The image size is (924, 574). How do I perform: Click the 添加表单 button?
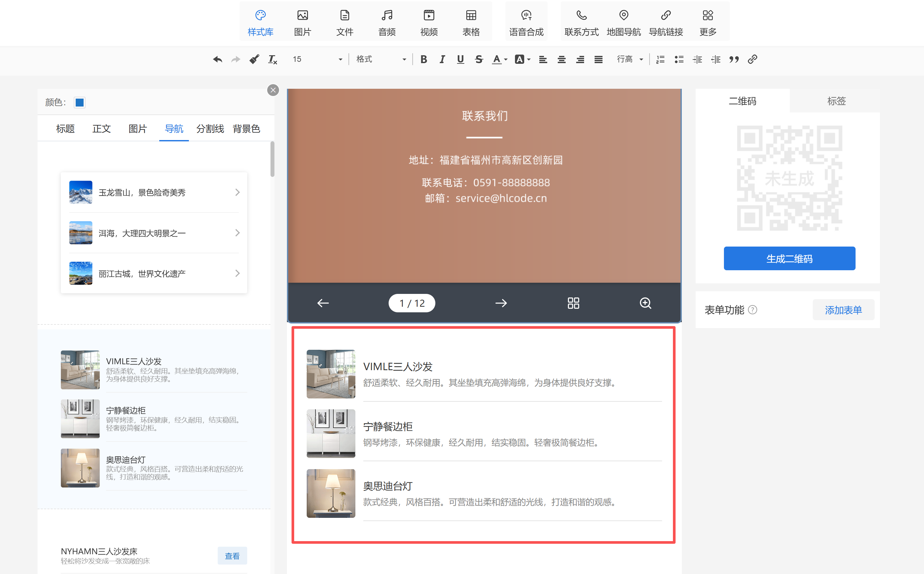click(843, 310)
